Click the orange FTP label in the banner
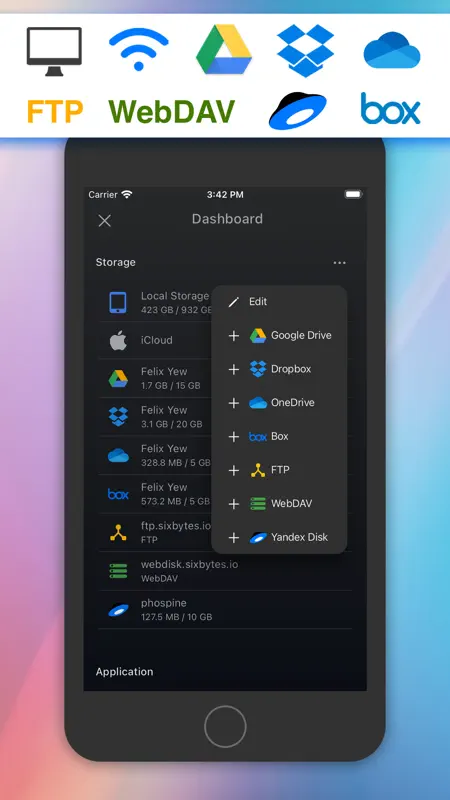 point(55,112)
